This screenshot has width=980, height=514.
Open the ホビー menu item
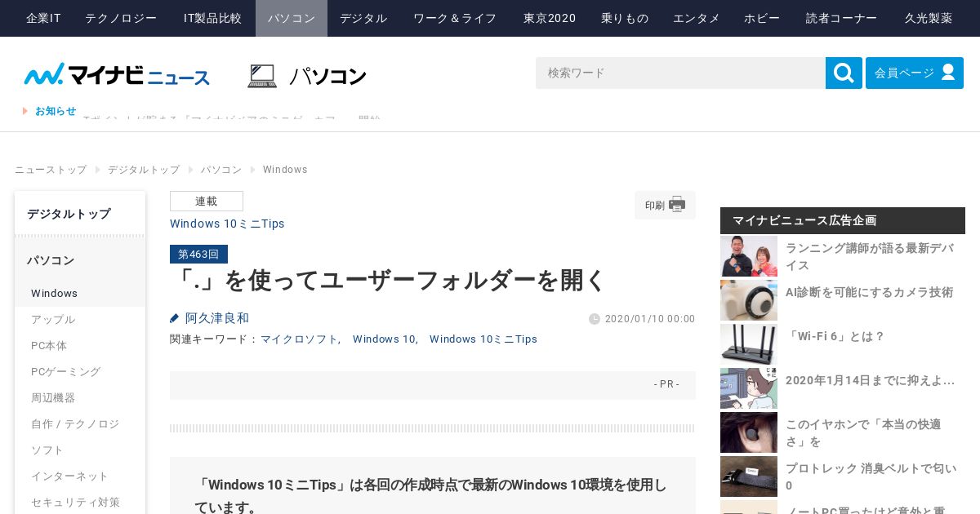(x=762, y=18)
